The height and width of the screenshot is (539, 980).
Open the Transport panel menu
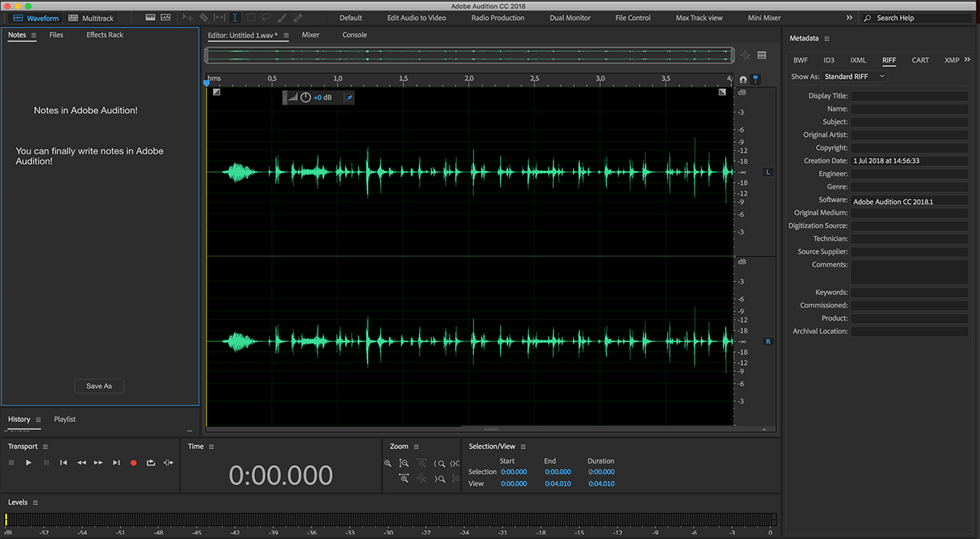[x=44, y=446]
